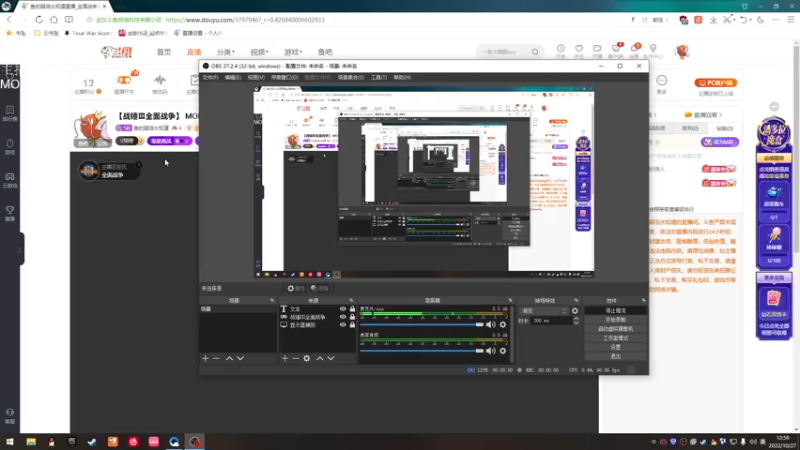Open the 分类 category dropdown on Douyu
Image resolution: width=800 pixels, height=450 pixels.
point(226,52)
